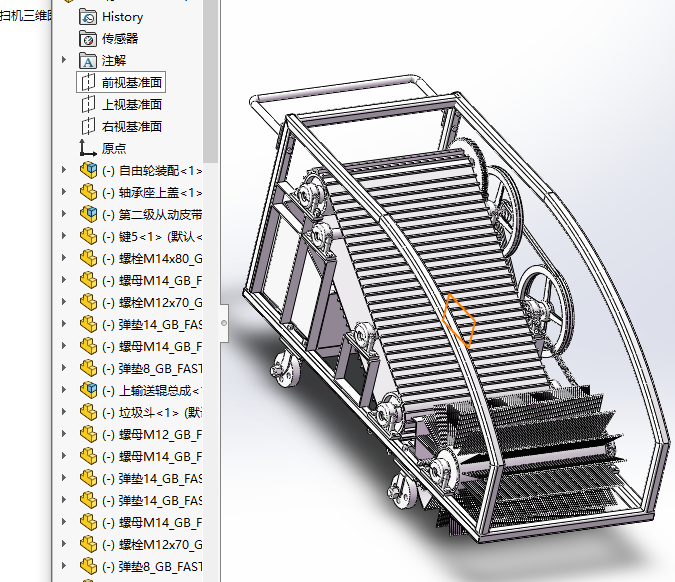Select the 原点 label

point(114,149)
